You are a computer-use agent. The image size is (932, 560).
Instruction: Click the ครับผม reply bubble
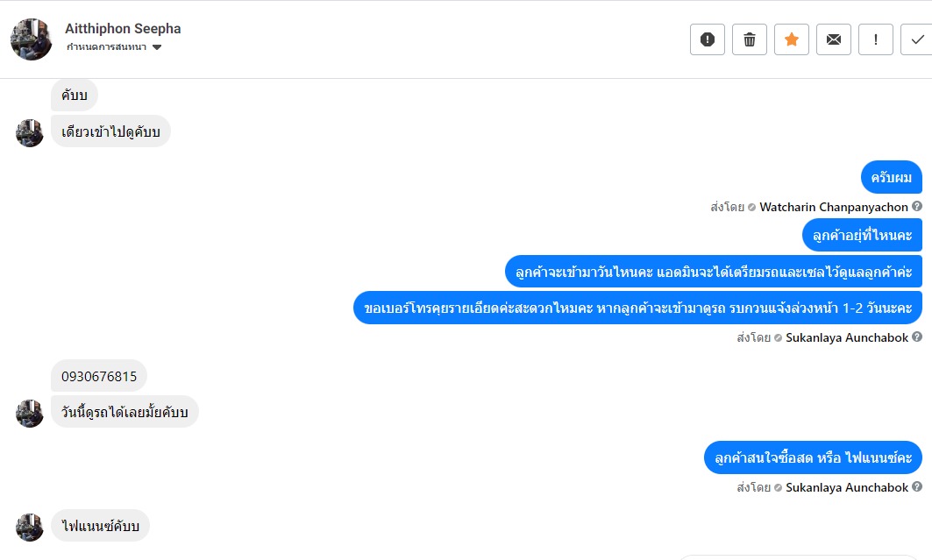(891, 178)
